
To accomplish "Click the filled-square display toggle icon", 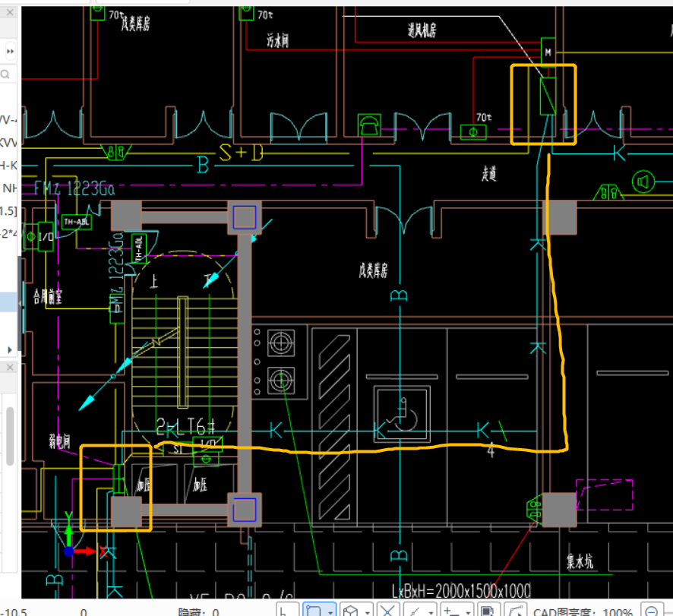I will coord(487,610).
